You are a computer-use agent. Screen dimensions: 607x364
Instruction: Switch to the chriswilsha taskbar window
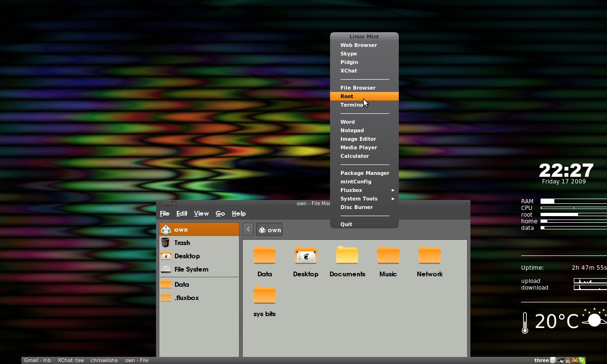[104, 360]
